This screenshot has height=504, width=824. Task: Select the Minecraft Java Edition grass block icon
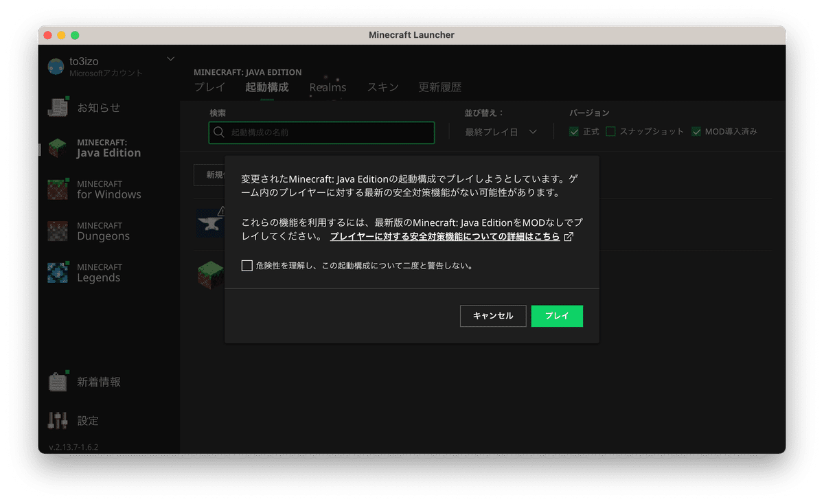click(58, 148)
